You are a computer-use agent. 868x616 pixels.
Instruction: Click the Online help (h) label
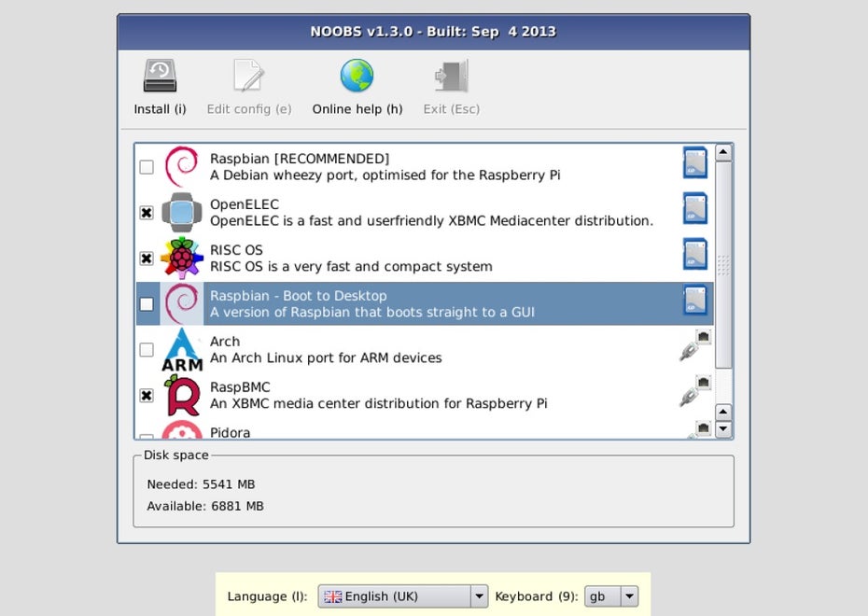click(357, 109)
